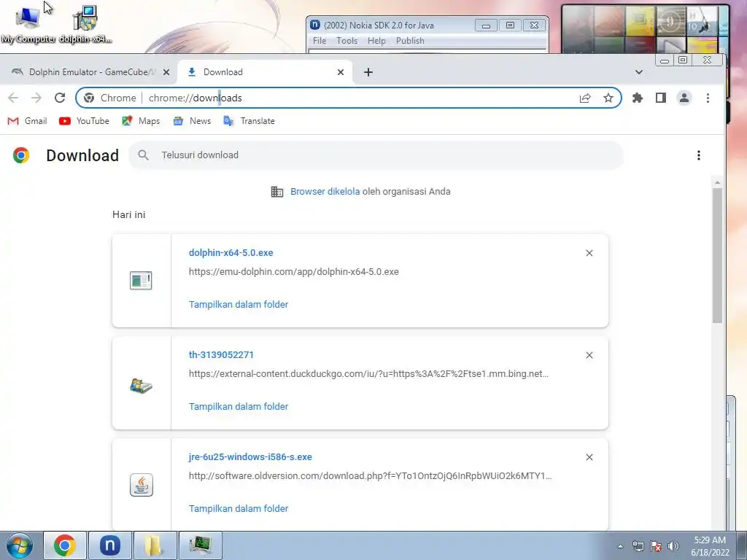
Task: Open the dolphin-x64-5.0.exe file link
Action: tap(231, 253)
